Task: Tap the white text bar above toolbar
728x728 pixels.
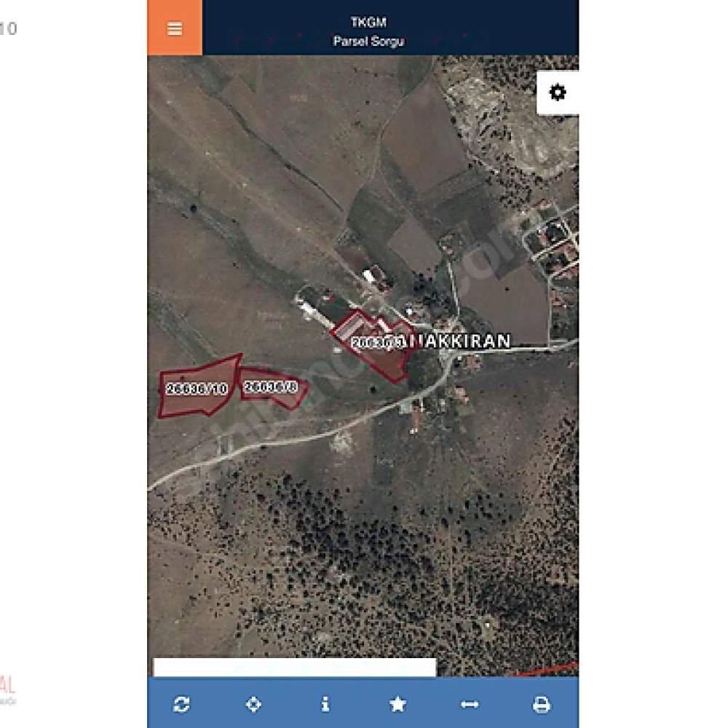Action: [x=295, y=667]
